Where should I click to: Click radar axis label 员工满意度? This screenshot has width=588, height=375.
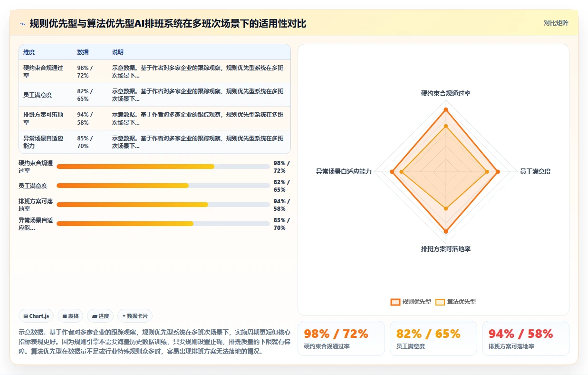pos(535,171)
